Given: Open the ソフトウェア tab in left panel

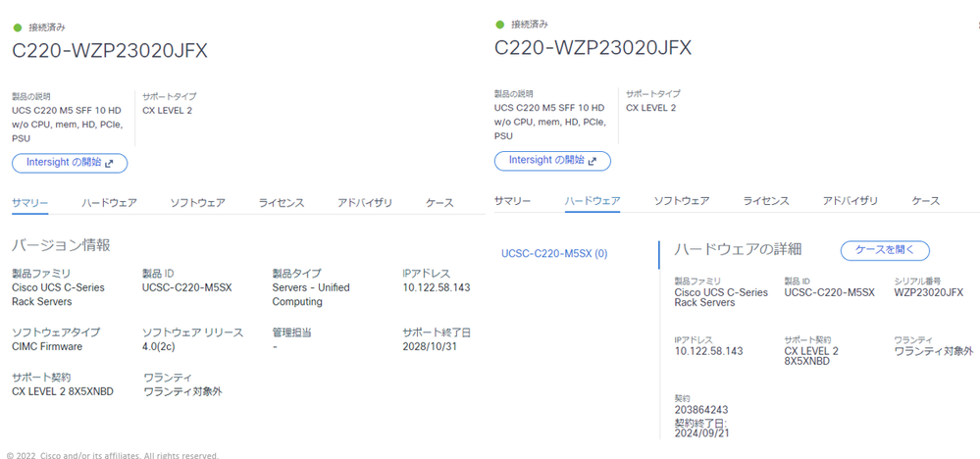Looking at the screenshot, I should 198,203.
